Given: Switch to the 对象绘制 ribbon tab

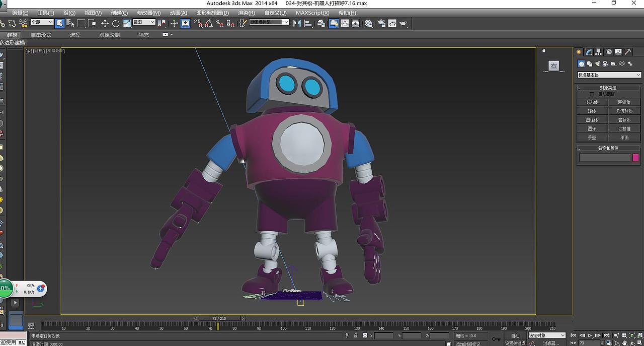Looking at the screenshot, I should coord(109,35).
